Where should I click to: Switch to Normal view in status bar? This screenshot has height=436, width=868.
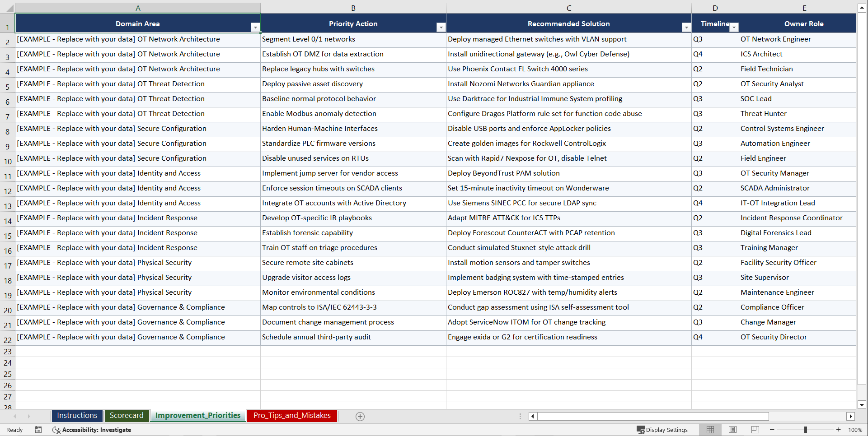[710, 430]
